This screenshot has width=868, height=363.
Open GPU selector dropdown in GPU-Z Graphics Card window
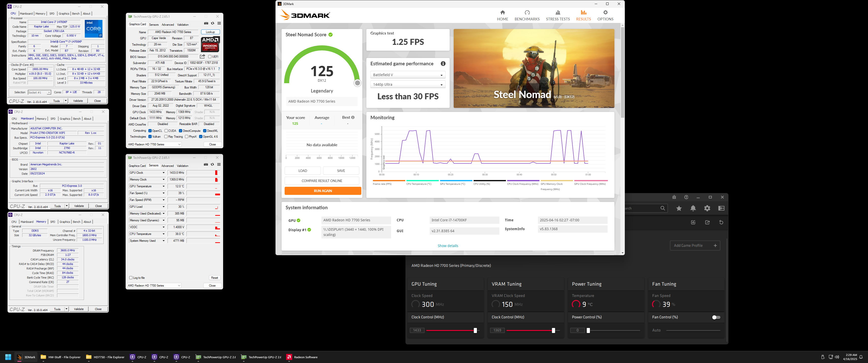[154, 144]
